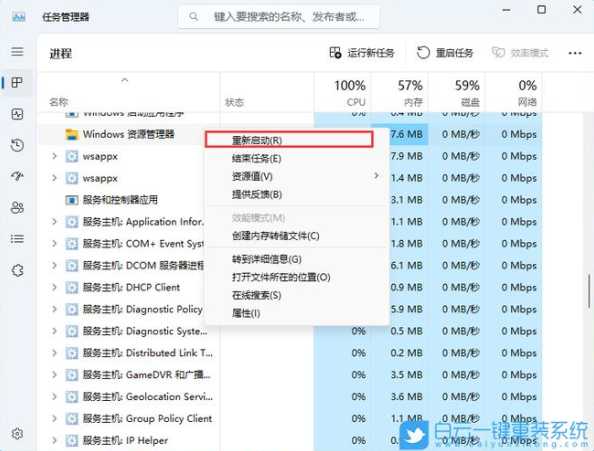Image resolution: width=594 pixels, height=451 pixels.
Task: Select 服务主机: Geolocation Servi... text
Action: click(148, 396)
